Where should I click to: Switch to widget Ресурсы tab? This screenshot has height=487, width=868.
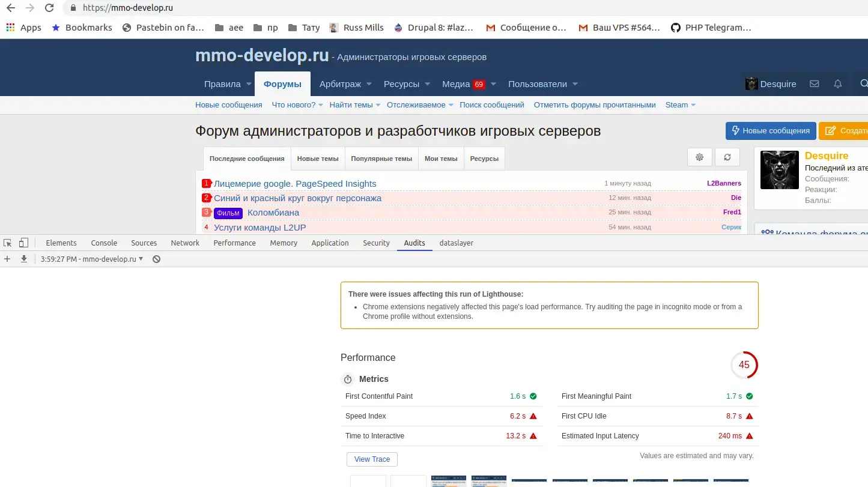pos(484,159)
